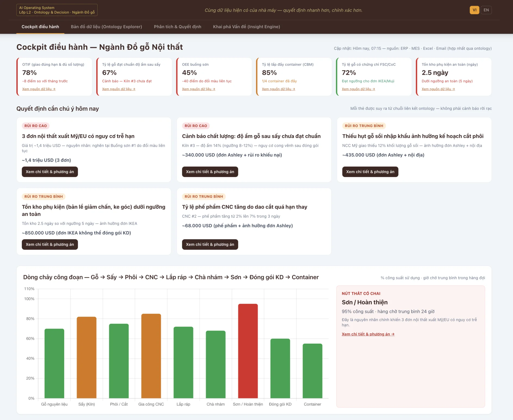Click the 2.5 ngày inventory value

(435, 73)
